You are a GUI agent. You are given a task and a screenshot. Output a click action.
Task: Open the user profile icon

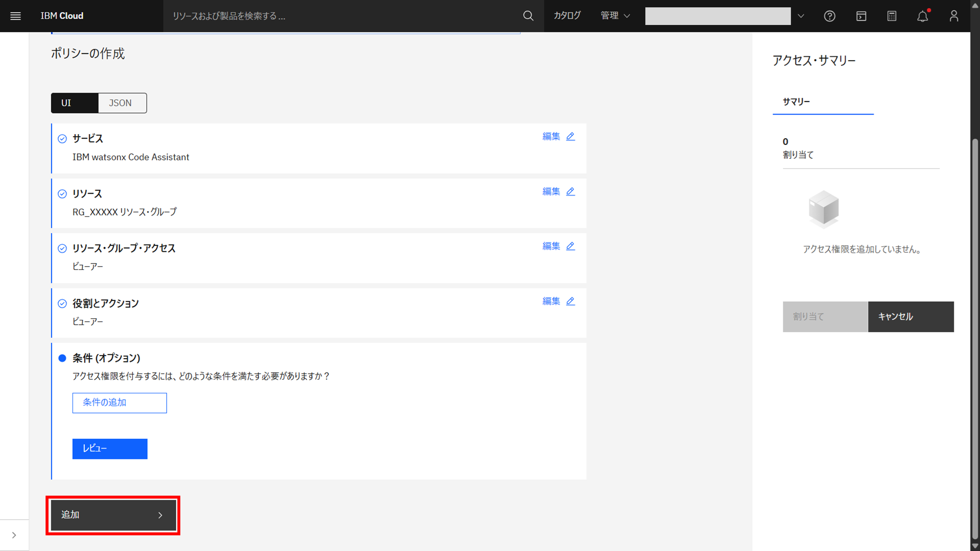(x=954, y=16)
